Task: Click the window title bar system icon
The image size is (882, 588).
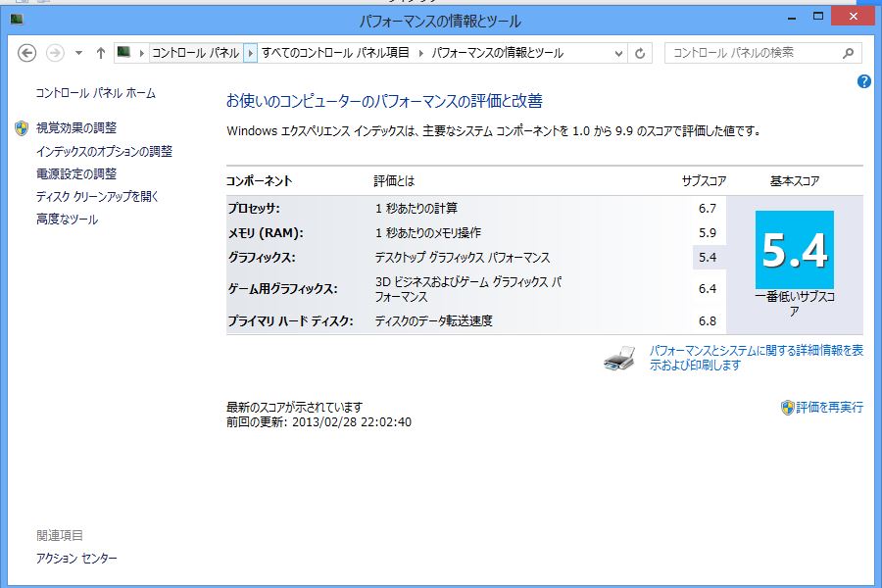Action: tap(17, 20)
